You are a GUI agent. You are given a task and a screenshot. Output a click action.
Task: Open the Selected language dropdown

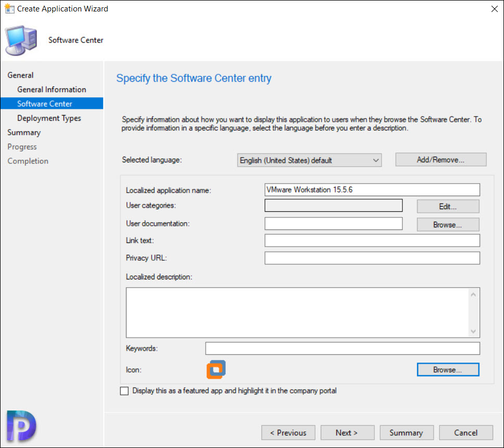pos(309,160)
